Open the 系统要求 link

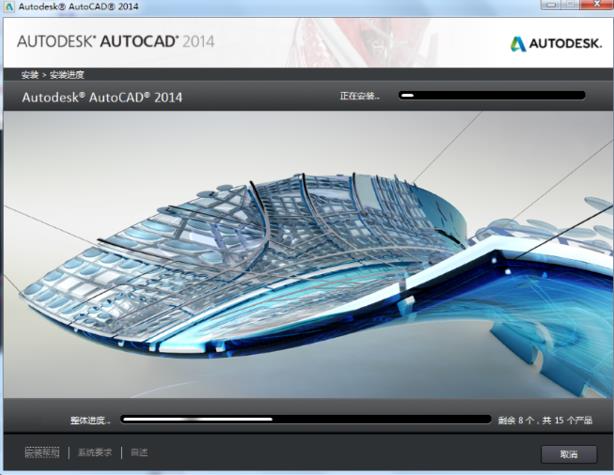(95, 452)
